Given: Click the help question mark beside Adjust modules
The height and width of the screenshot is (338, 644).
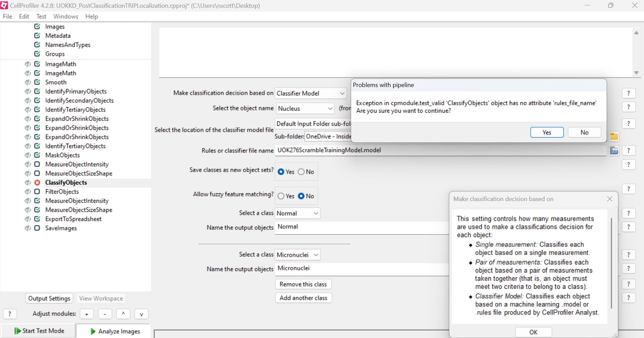Looking at the screenshot, I should tap(10, 314).
